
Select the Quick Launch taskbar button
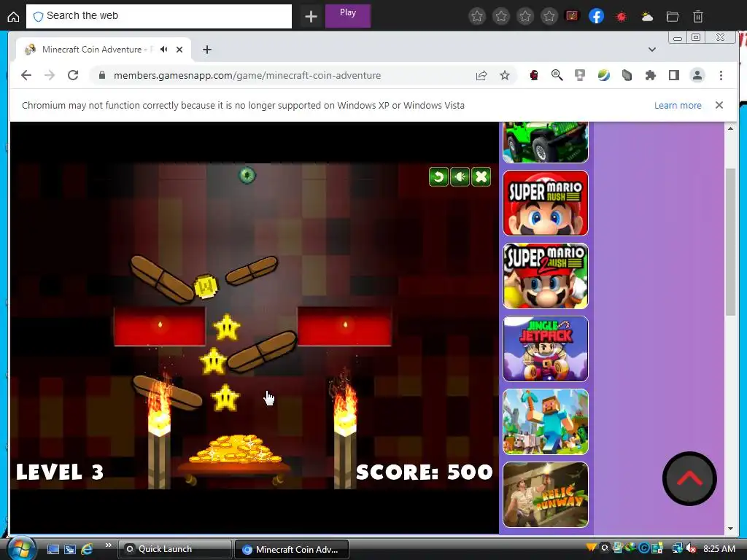pos(174,549)
